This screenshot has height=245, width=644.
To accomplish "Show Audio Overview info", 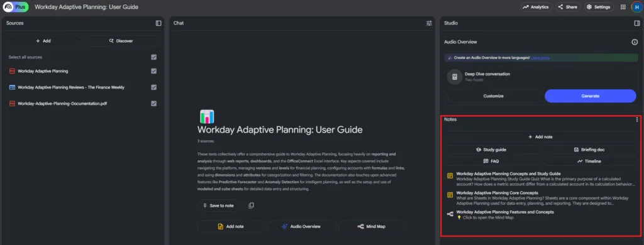I will 635,42.
